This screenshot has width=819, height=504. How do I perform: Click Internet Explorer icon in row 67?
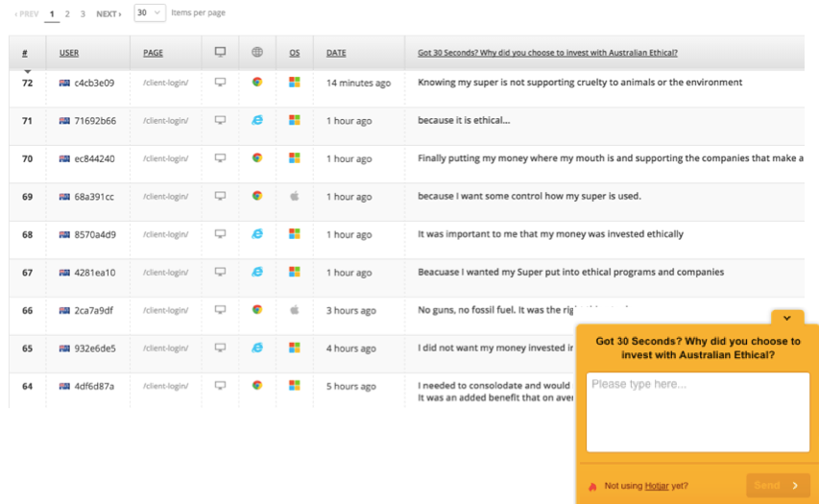point(257,272)
